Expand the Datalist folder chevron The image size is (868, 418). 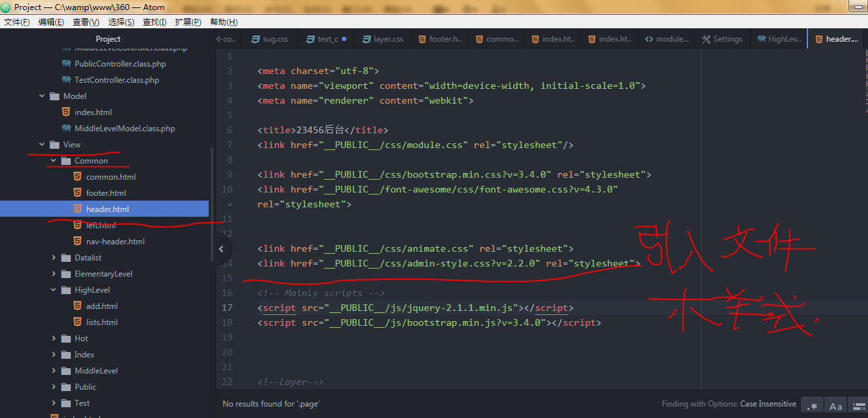54,258
